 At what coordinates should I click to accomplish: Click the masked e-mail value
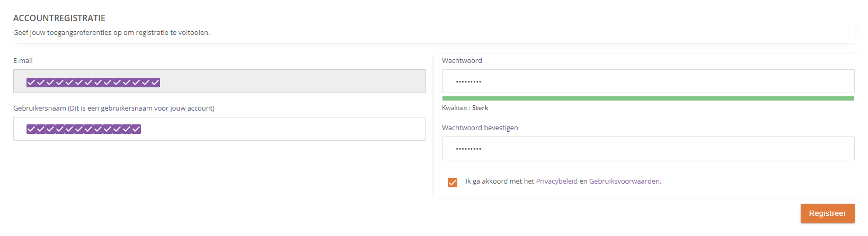coord(93,83)
